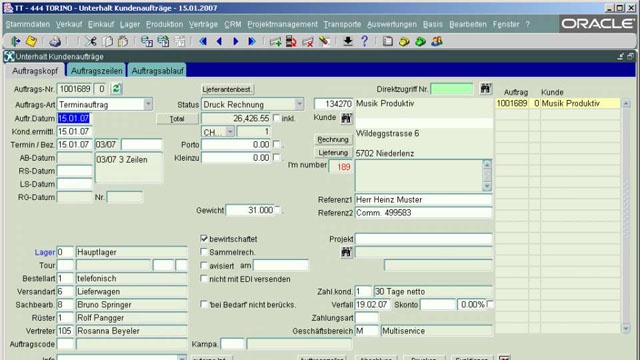
Task: Open help with the question mark icon
Action: coord(364,41)
